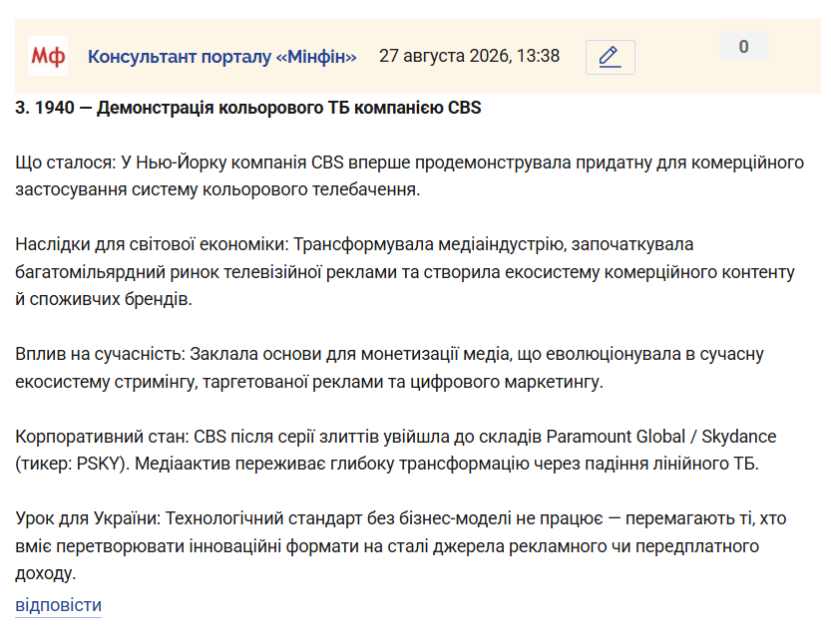Click the відповісти reply link
This screenshot has height=644, width=831.
(58, 605)
